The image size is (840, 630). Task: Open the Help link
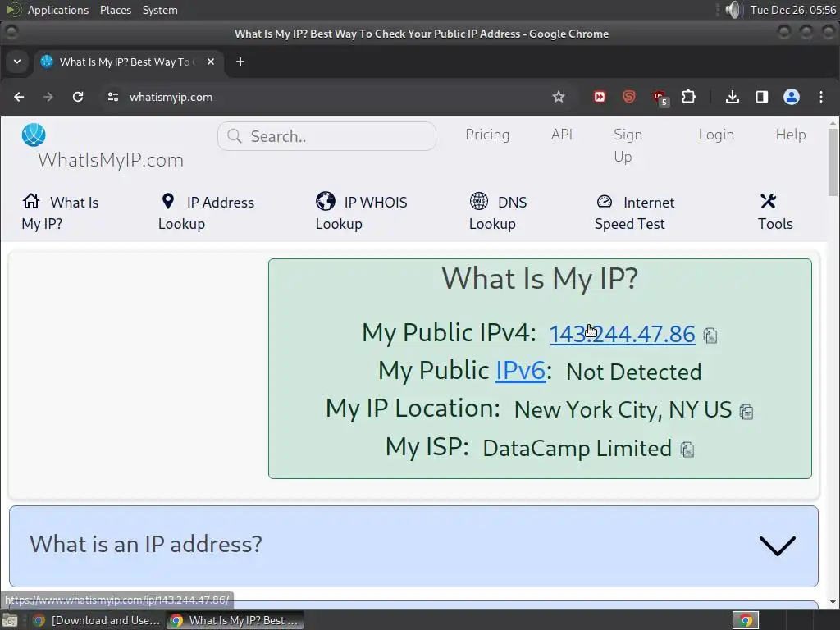click(790, 135)
